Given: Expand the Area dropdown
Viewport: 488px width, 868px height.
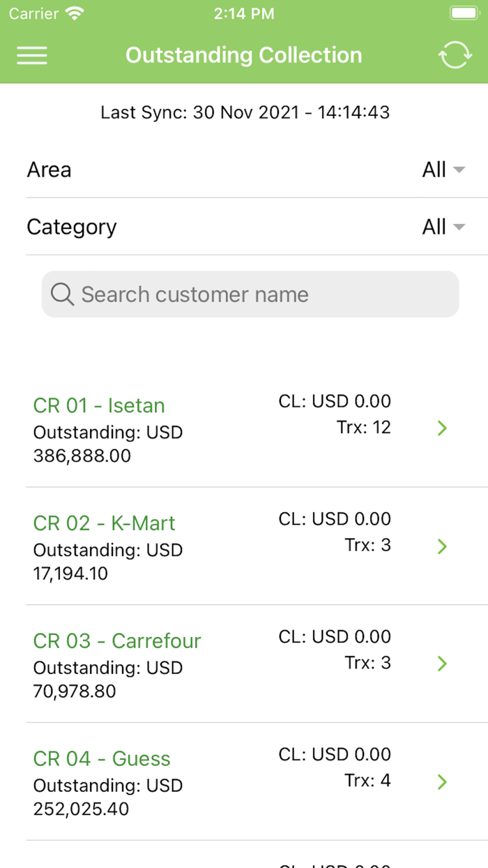Looking at the screenshot, I should [443, 170].
